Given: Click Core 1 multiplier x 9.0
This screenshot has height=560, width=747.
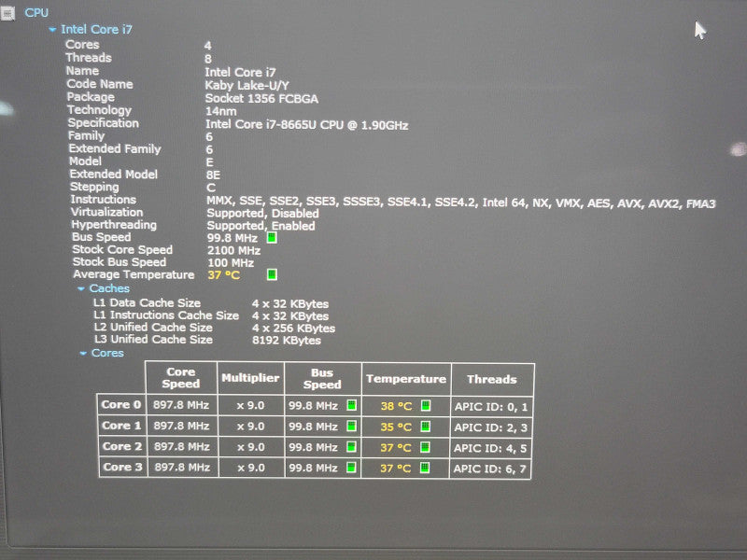Looking at the screenshot, I should 250,427.
